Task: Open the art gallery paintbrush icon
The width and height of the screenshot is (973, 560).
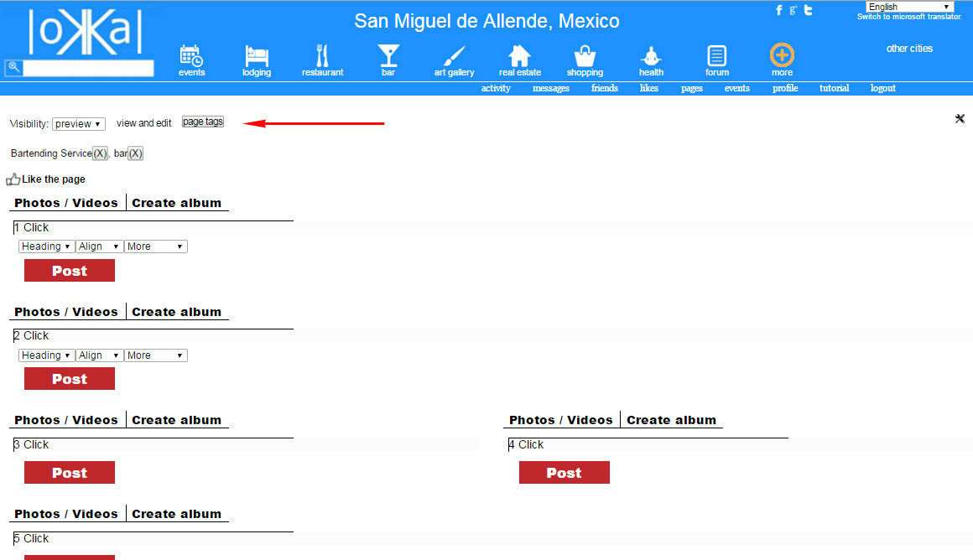Action: 454,56
